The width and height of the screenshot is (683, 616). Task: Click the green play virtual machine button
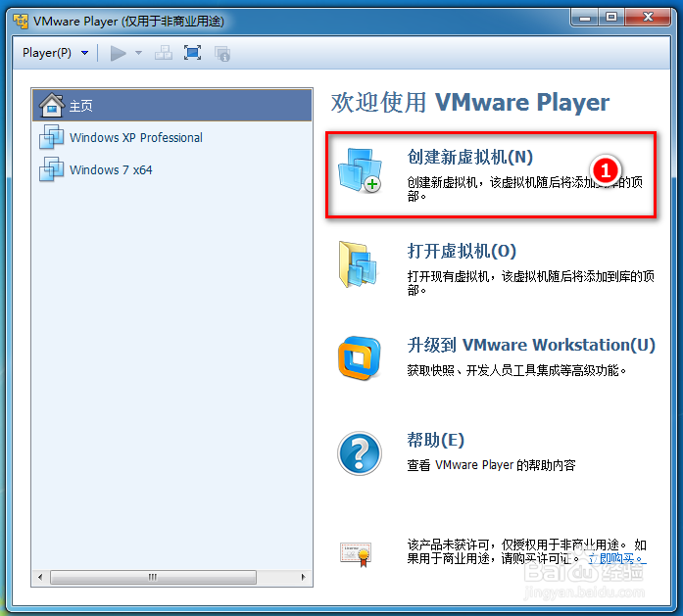pyautogui.click(x=118, y=54)
